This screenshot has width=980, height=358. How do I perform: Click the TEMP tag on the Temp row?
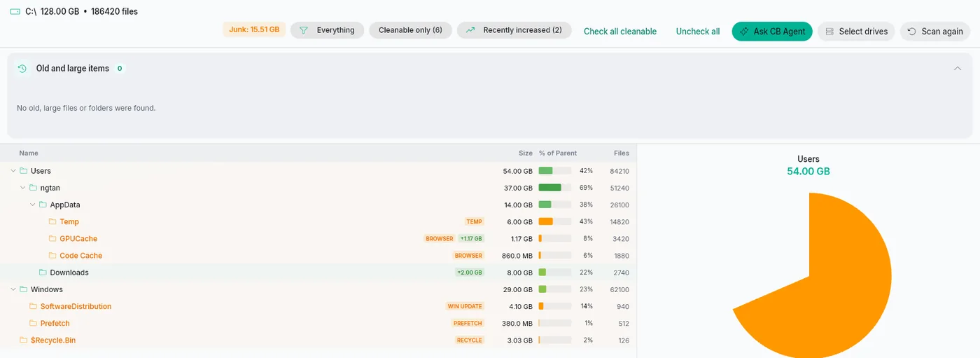(475, 221)
